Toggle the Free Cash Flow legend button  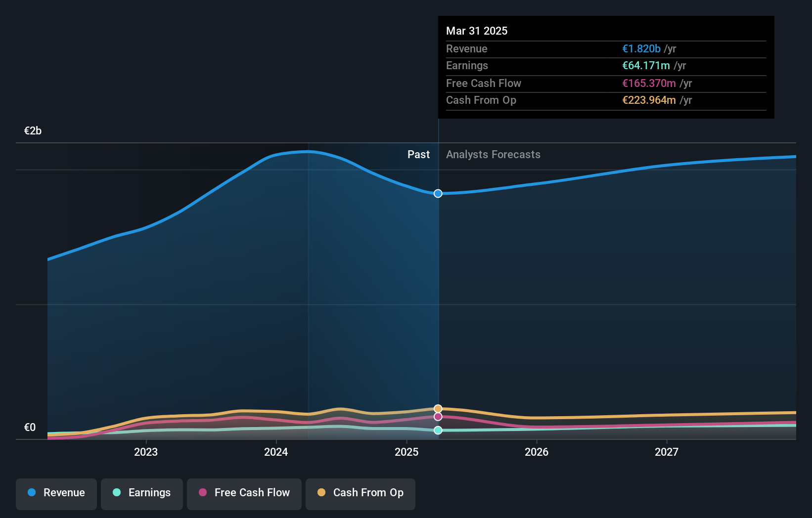244,494
